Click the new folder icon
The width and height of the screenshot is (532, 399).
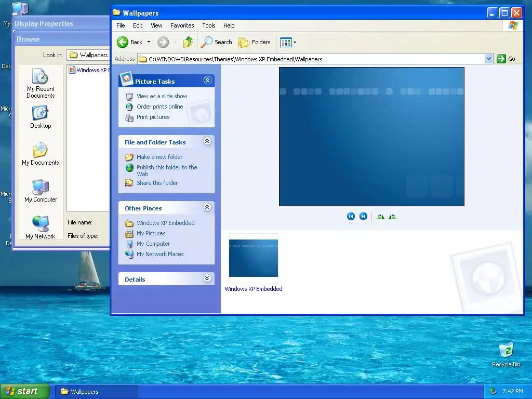click(129, 157)
